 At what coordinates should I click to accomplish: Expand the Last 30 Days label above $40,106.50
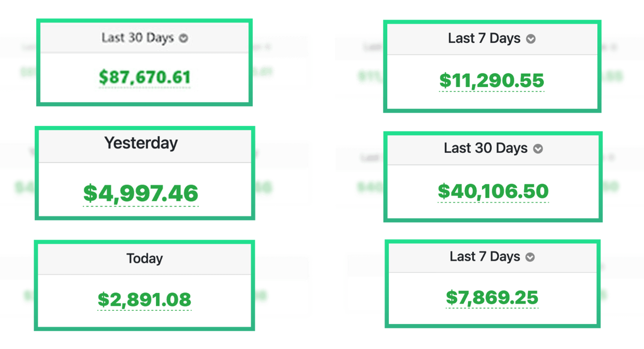(x=486, y=148)
